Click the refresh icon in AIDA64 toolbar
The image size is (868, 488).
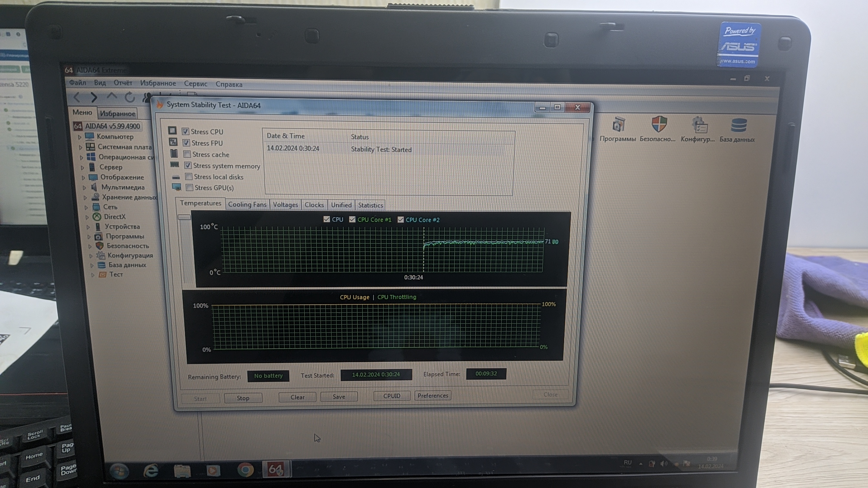pyautogui.click(x=130, y=97)
